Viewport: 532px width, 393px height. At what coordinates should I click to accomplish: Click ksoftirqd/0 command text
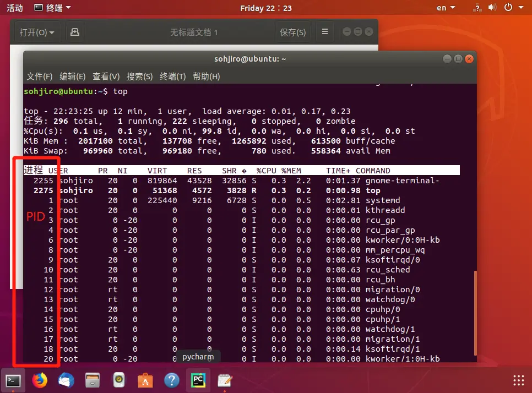coord(393,260)
